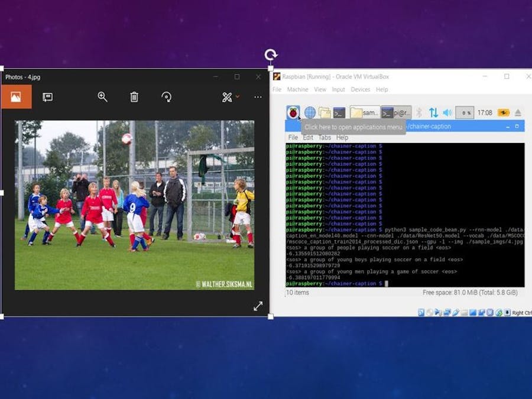
Task: Minimize the chainer-caption terminal window
Action: tap(508, 126)
